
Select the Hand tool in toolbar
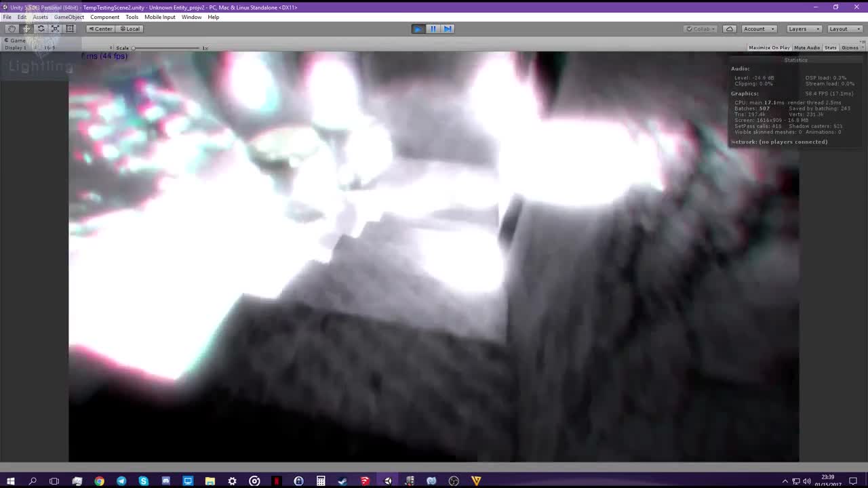pos(12,28)
